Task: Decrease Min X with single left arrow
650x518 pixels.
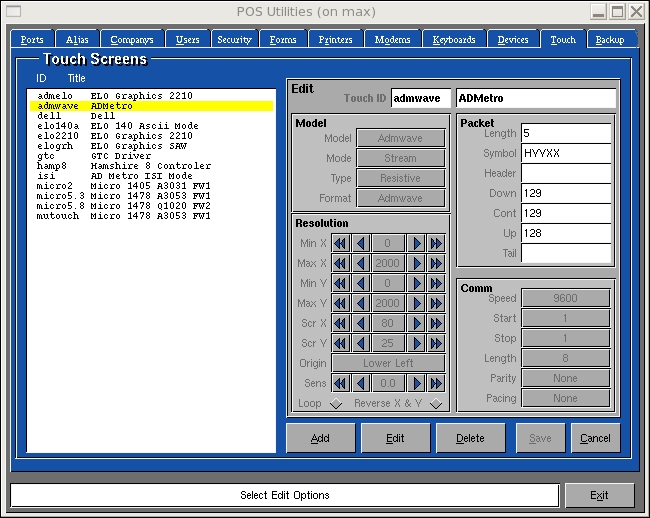Action: point(361,243)
